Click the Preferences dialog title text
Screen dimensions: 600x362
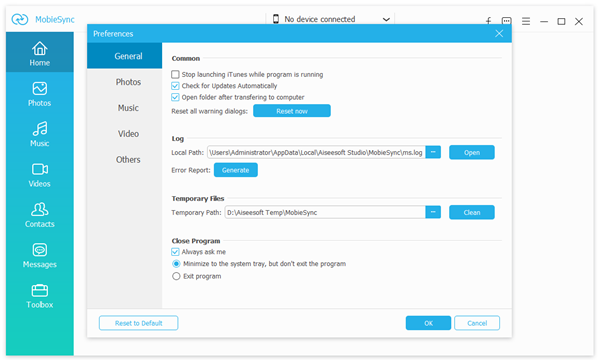click(113, 34)
